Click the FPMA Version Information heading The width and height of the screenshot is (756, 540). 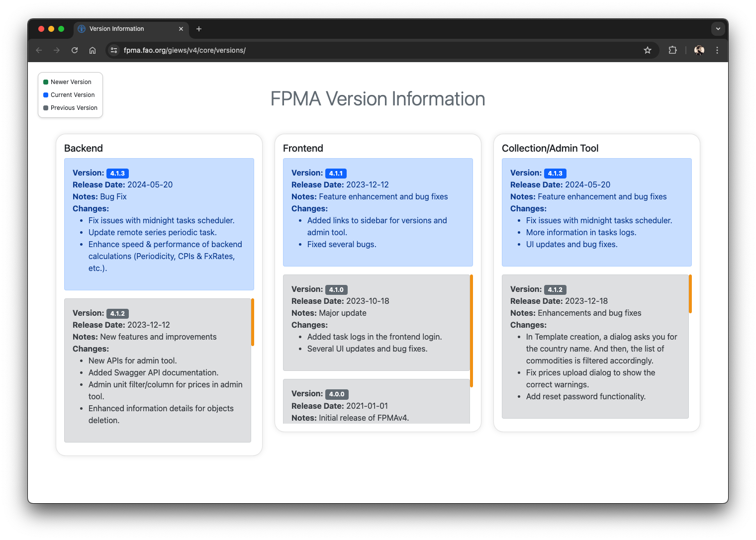(x=378, y=99)
